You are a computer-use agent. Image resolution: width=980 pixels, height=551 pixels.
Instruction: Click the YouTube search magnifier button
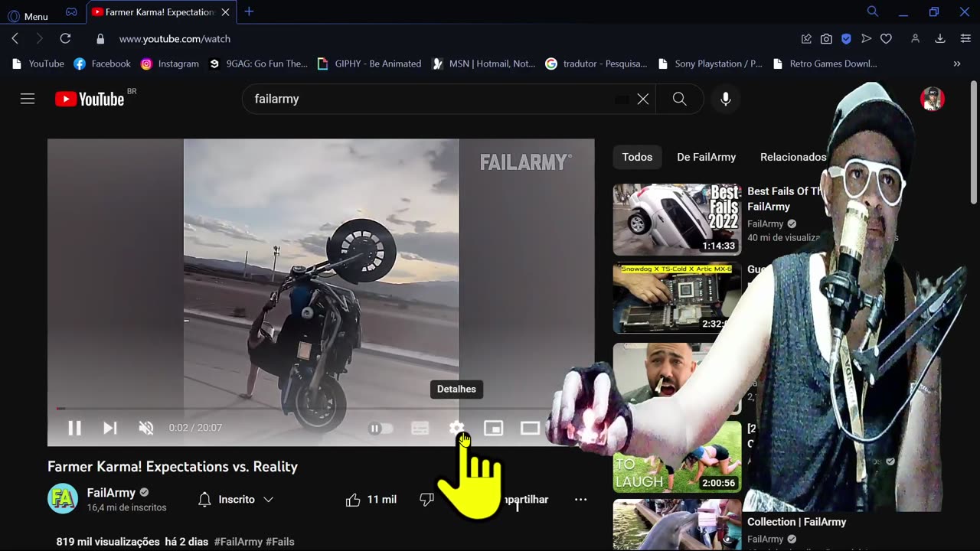pos(680,99)
